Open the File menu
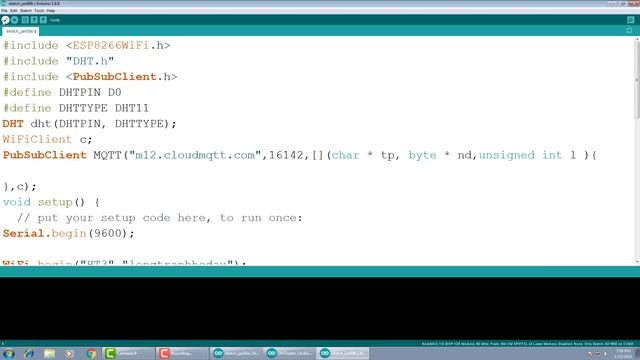Screen dimensions: 640x360 pyautogui.click(x=4, y=11)
